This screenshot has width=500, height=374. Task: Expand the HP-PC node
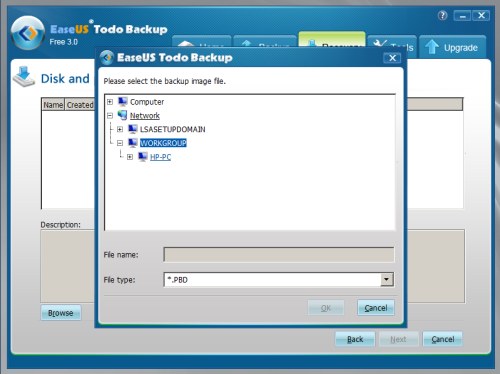130,157
